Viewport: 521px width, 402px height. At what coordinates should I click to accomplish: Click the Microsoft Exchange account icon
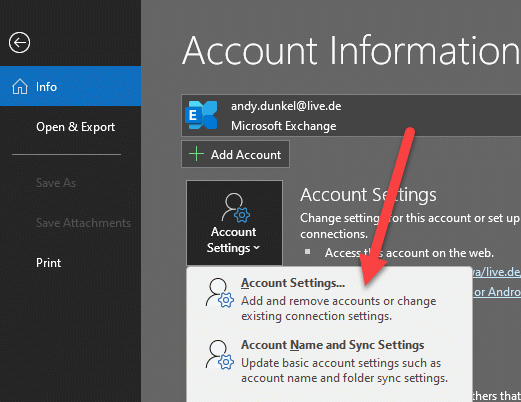pyautogui.click(x=201, y=115)
